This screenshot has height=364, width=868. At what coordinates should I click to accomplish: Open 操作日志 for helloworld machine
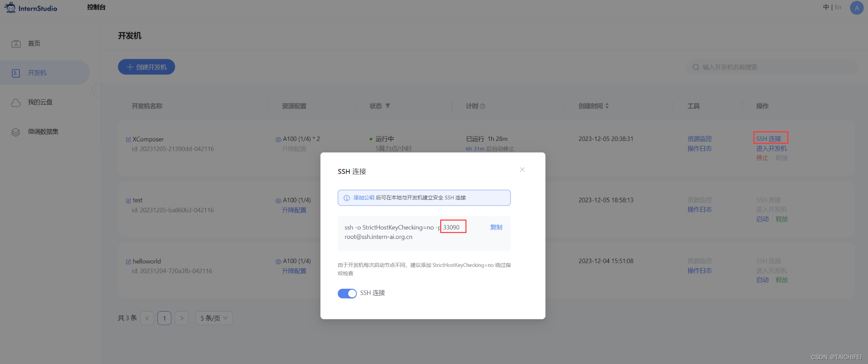coord(699,270)
